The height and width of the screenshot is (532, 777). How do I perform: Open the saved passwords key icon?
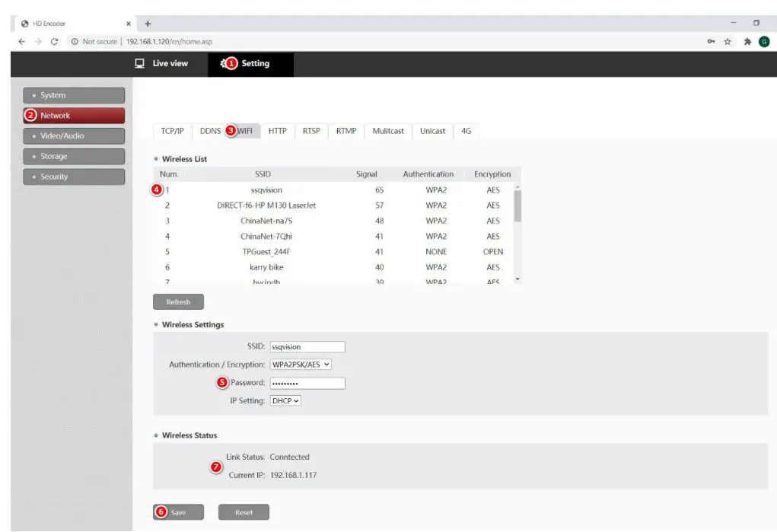[x=711, y=42]
